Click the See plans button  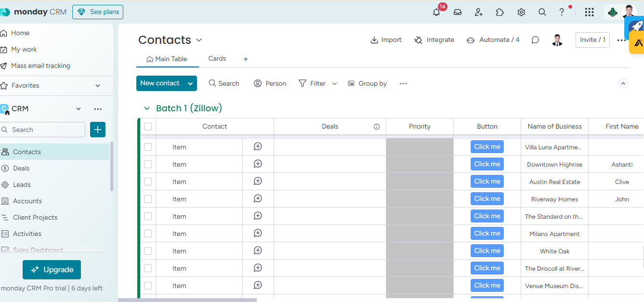point(98,12)
